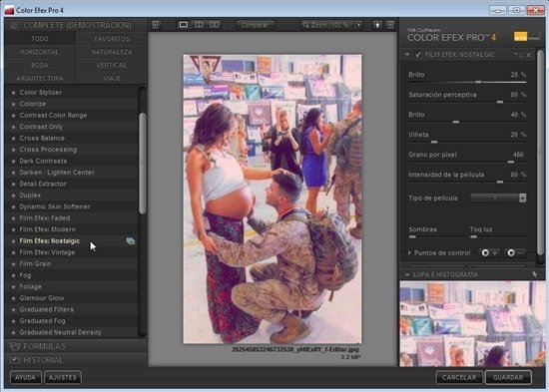Toggle the background light bulb icon
The width and height of the screenshot is (549, 392).
pyautogui.click(x=377, y=25)
